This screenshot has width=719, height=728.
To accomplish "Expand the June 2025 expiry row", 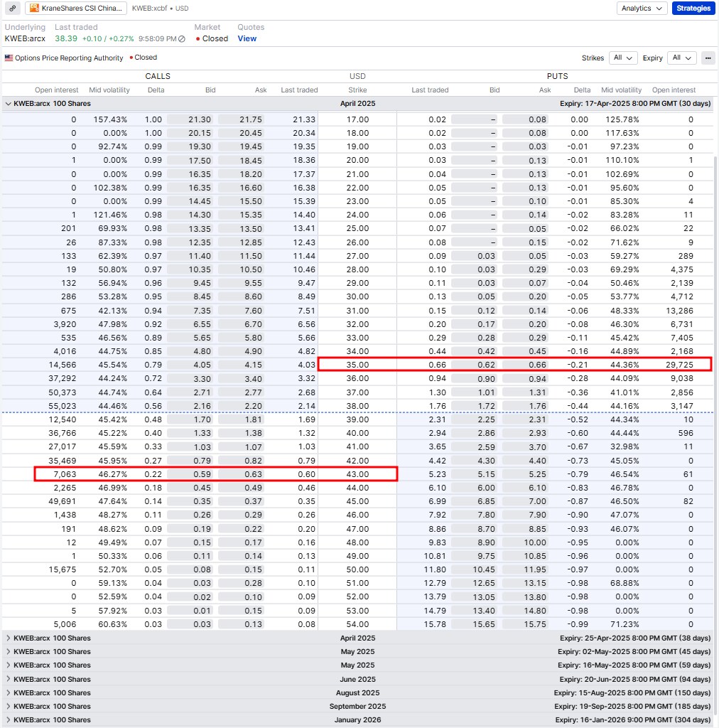I will (x=9, y=679).
